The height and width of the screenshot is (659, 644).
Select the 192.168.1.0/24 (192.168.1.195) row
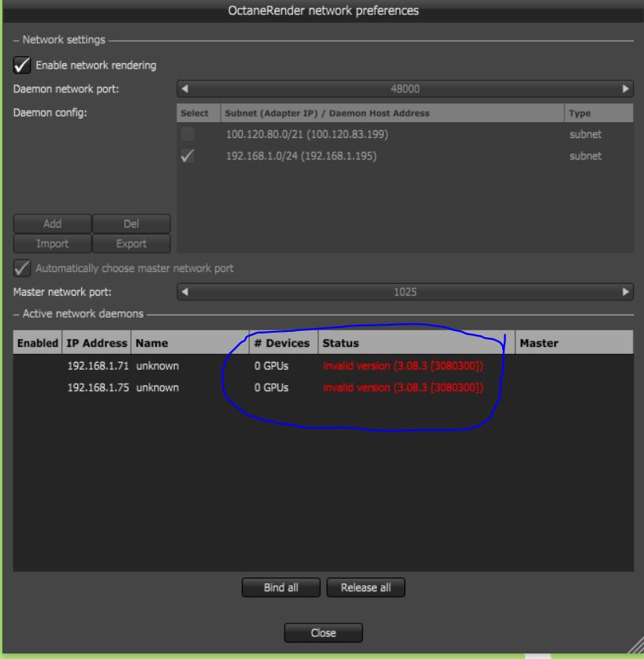(405, 156)
